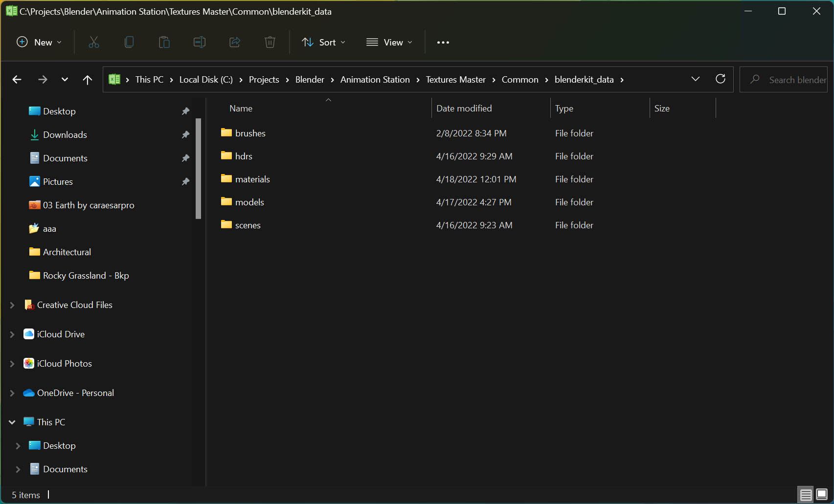Expand Creative Cloud Files in the sidebar
Viewport: 834px width, 504px height.
tap(12, 305)
